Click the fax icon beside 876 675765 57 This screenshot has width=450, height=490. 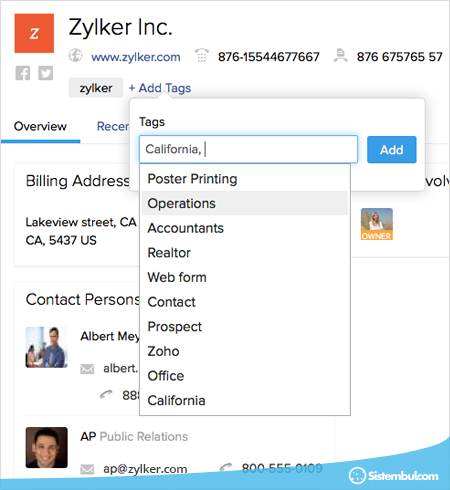(340, 55)
